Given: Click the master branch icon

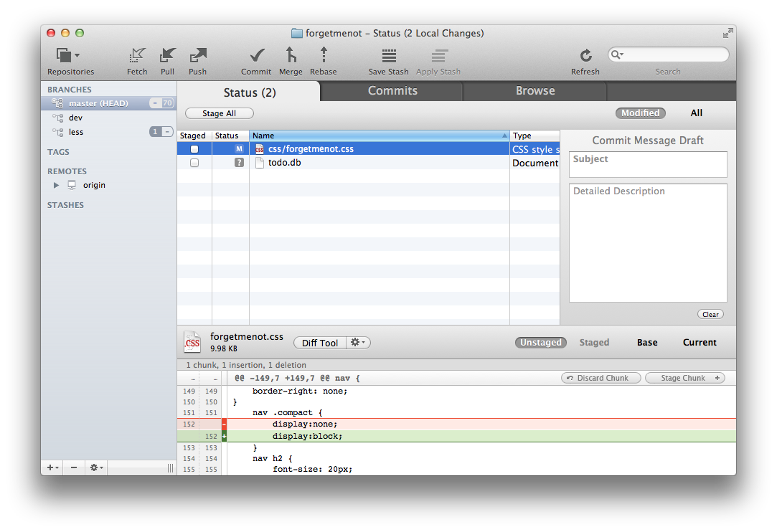Looking at the screenshot, I should click(58, 103).
